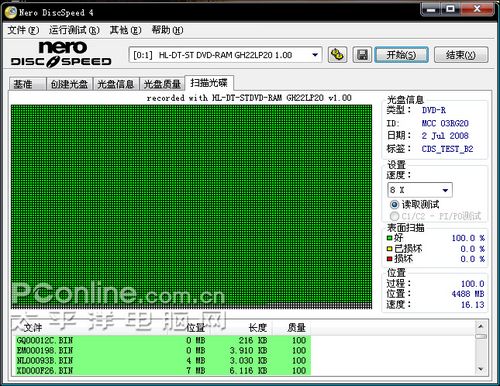Click the date value 2 Jul 2008
Screen dimensions: 500x386
coord(445,136)
